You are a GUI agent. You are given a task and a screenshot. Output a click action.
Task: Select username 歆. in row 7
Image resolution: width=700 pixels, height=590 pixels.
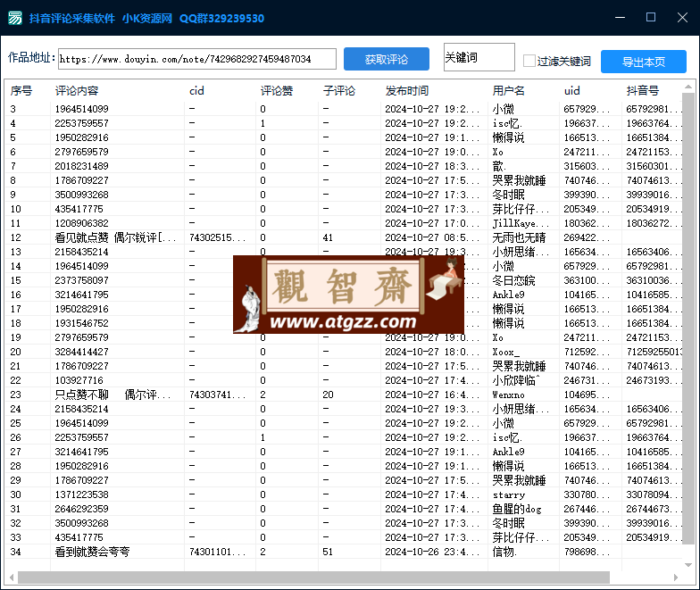pos(498,166)
